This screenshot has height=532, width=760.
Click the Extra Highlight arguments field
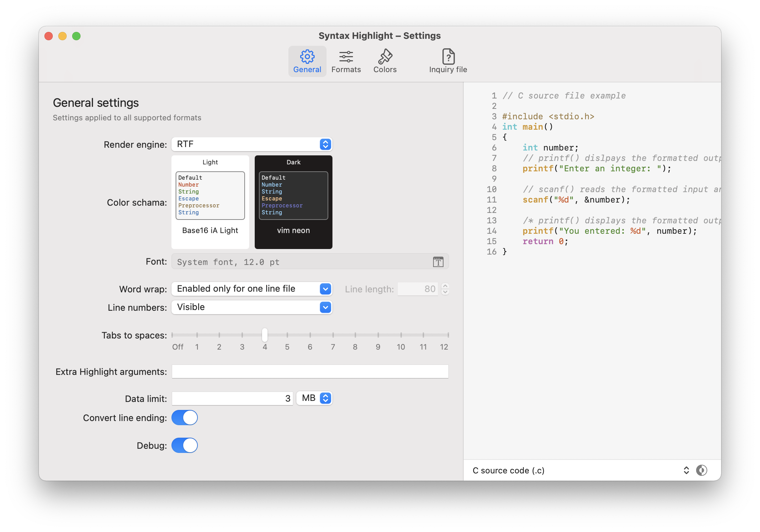point(310,371)
